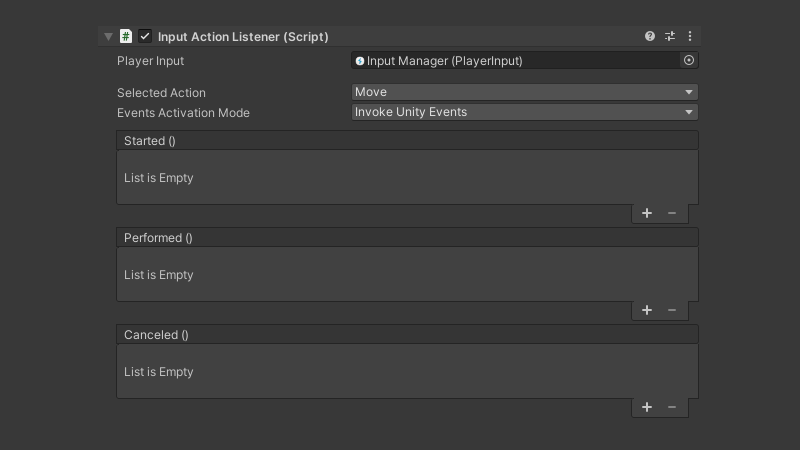Open the component three-dot context menu
Screen dimensions: 800x450
[x=690, y=36]
